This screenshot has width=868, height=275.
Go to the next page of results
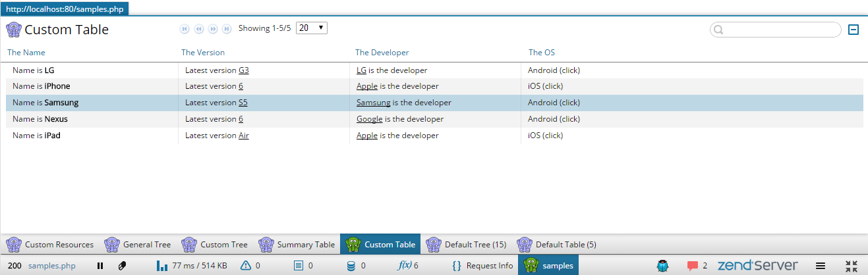213,29
